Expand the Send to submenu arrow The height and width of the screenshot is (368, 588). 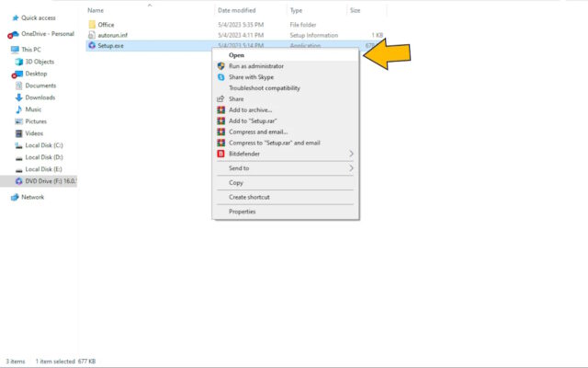pyautogui.click(x=351, y=168)
